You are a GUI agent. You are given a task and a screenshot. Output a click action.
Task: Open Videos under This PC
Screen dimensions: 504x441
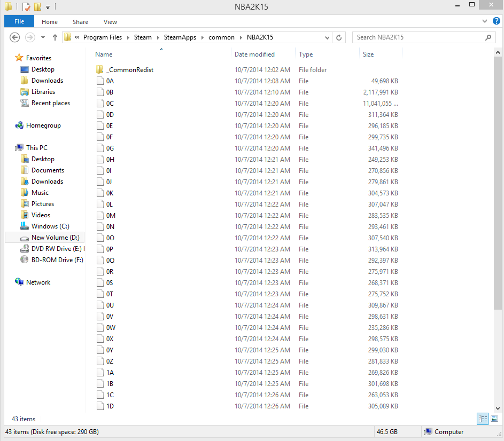pos(41,215)
